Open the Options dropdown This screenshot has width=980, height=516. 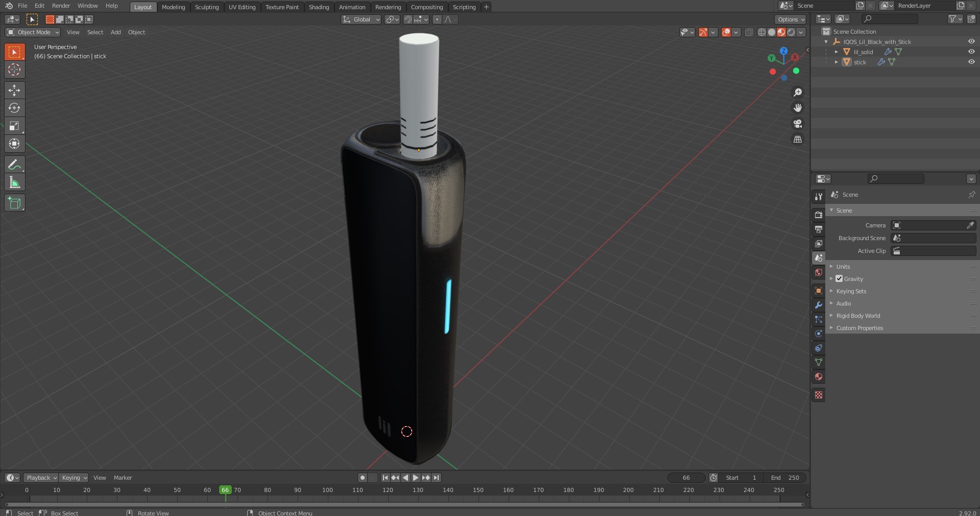(790, 19)
